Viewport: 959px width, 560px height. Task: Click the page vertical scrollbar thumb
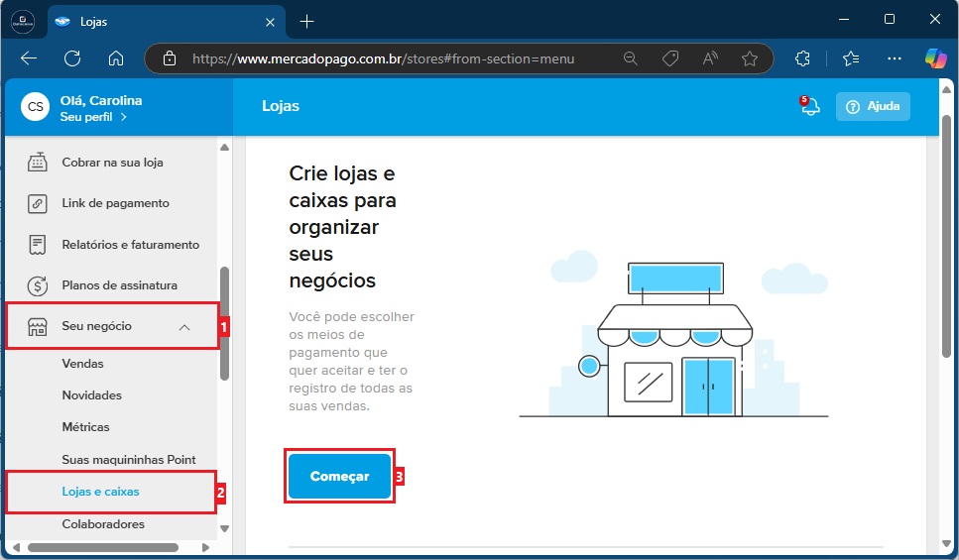tap(947, 237)
